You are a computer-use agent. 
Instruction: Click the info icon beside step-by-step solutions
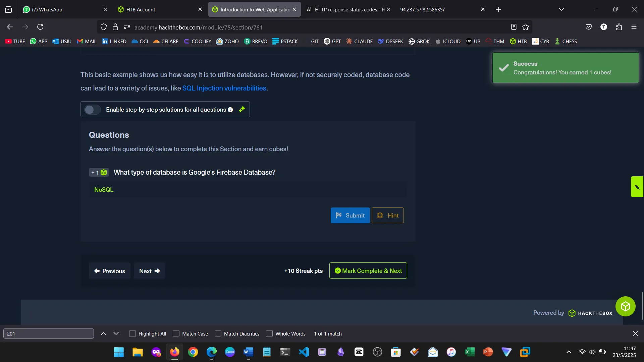click(230, 110)
